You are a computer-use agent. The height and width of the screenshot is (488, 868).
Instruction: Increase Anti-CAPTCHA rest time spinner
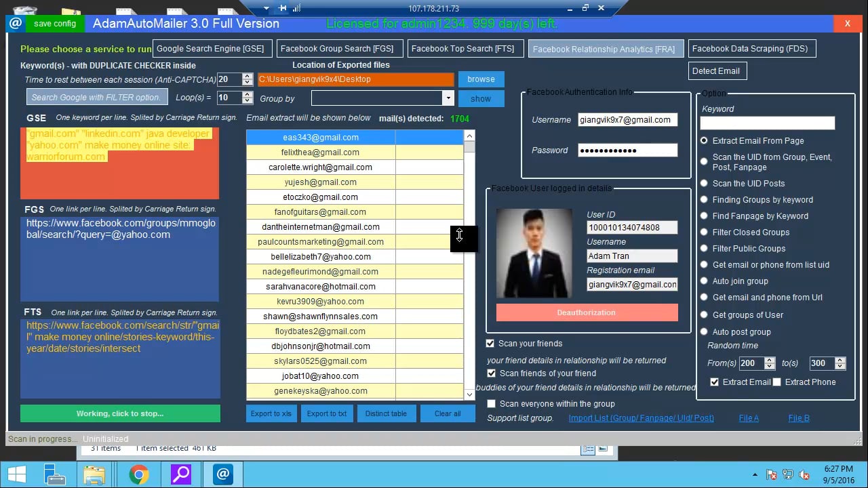248,77
